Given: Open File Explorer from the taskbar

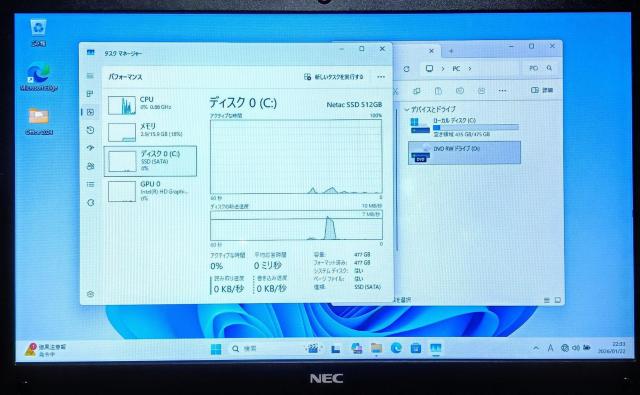Looking at the screenshot, I should coord(376,348).
